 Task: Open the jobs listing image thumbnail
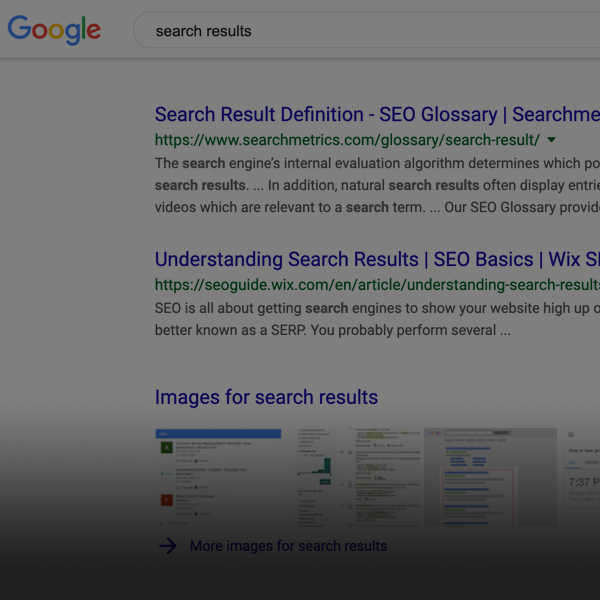point(218,477)
